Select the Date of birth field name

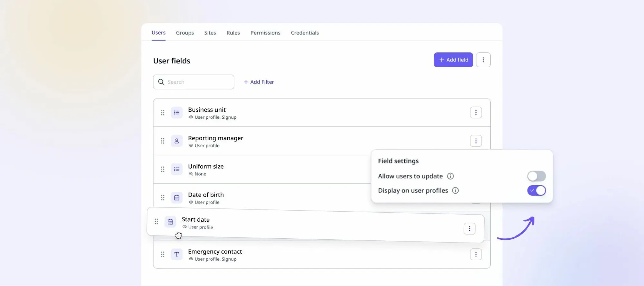(x=206, y=195)
